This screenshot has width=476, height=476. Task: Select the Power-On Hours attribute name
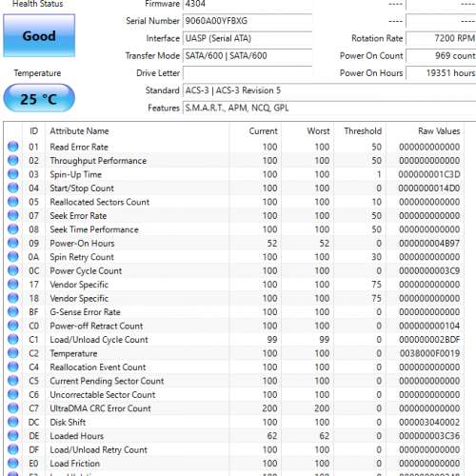[82, 244]
